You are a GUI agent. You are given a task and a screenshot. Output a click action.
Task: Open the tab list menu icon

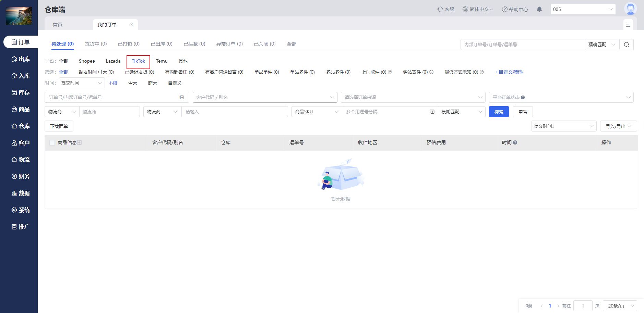(x=628, y=25)
